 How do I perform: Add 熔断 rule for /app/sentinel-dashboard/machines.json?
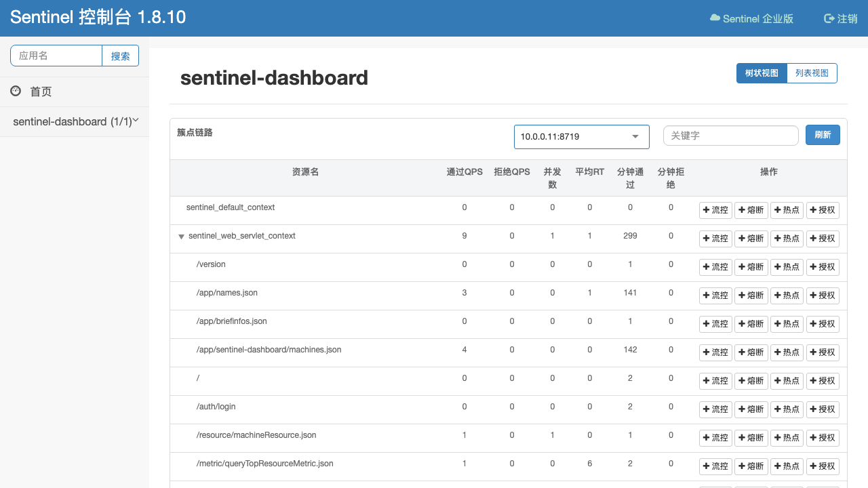coord(751,352)
